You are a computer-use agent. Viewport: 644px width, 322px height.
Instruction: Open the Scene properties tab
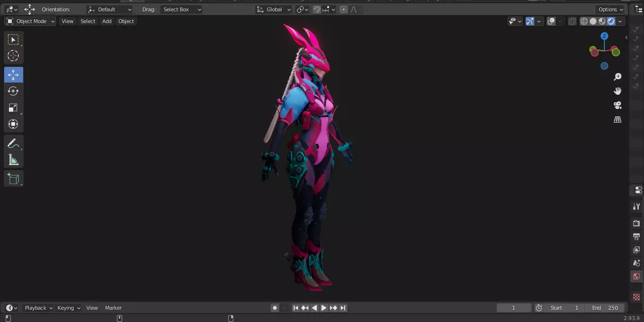click(x=636, y=263)
